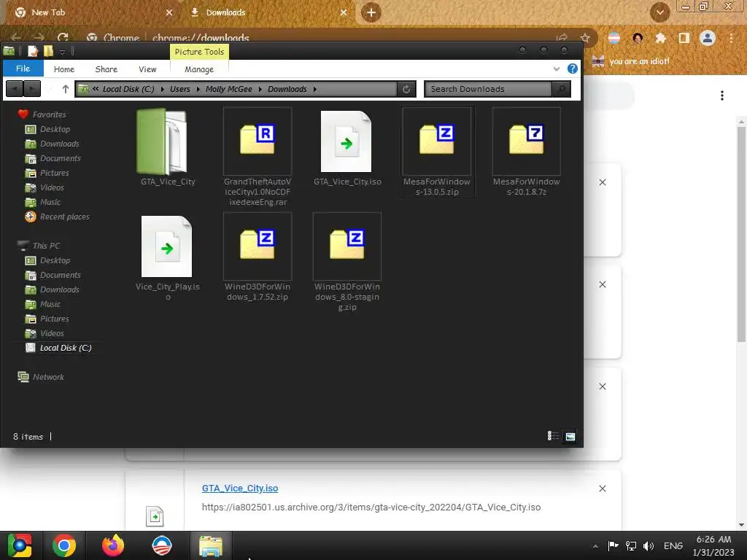The height and width of the screenshot is (560, 747).
Task: Go forward in Explorer navigation
Action: [32, 88]
